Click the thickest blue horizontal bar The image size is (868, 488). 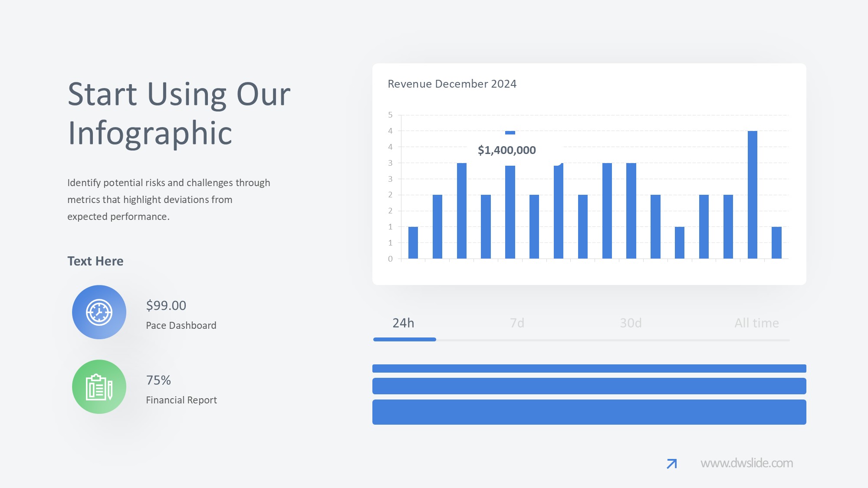[x=589, y=412]
